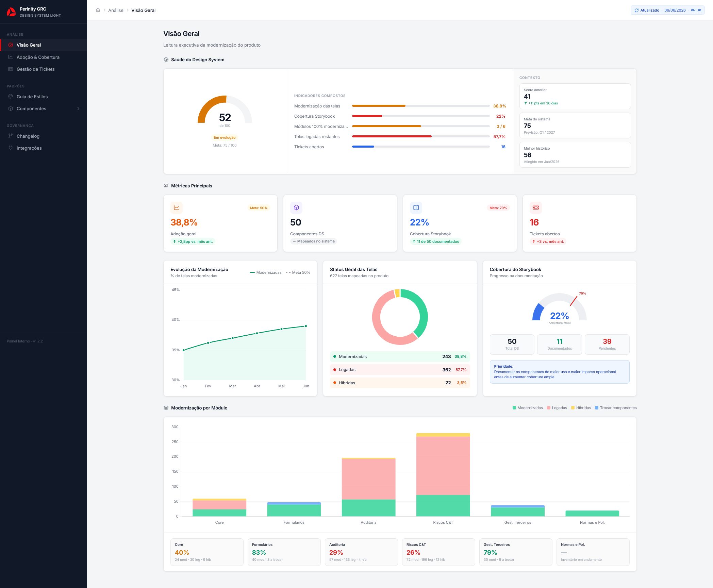Click the Componentes DS cube icon
Screen dimensions: 713x588
click(296, 207)
